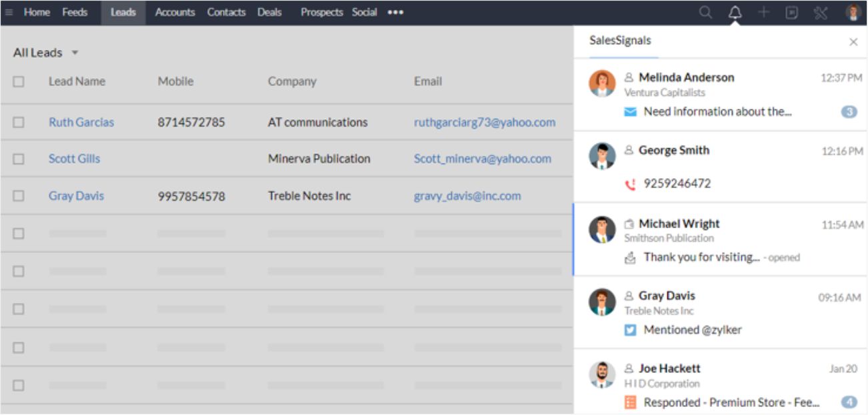Open the Contacts tab
868x415 pixels.
pos(226,12)
